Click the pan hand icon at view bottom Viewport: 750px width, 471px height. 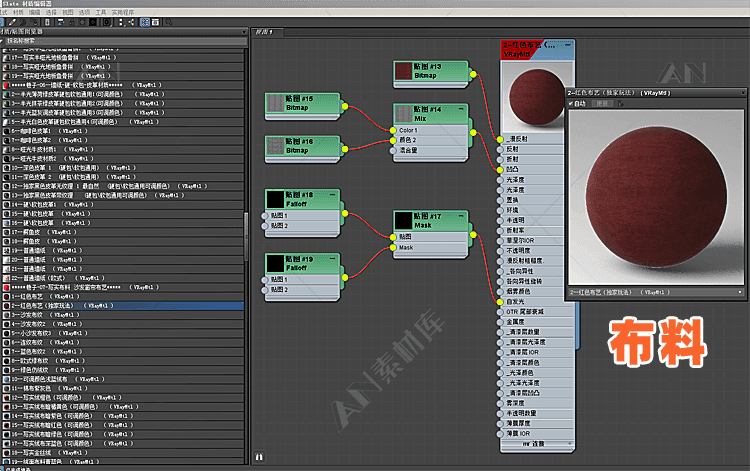coord(259,456)
